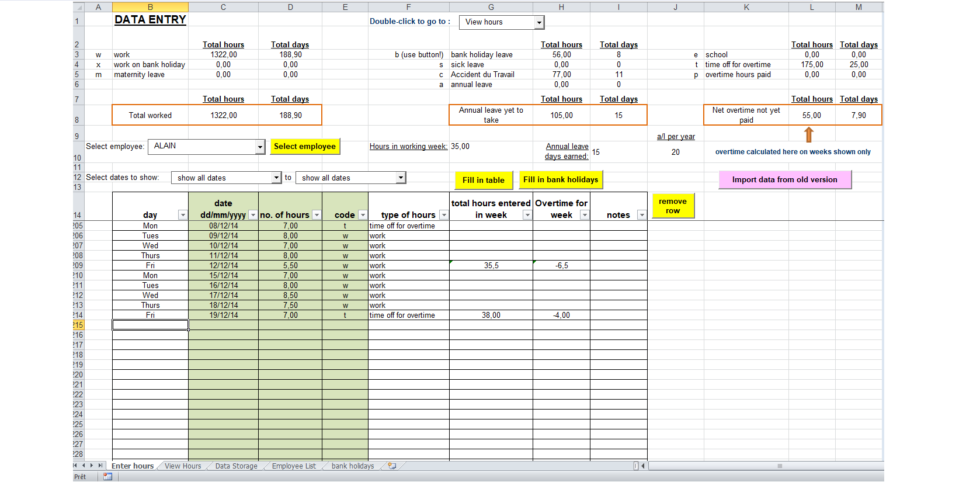The image size is (980, 482).
Task: Open the notes column filter arrow
Action: (x=641, y=215)
